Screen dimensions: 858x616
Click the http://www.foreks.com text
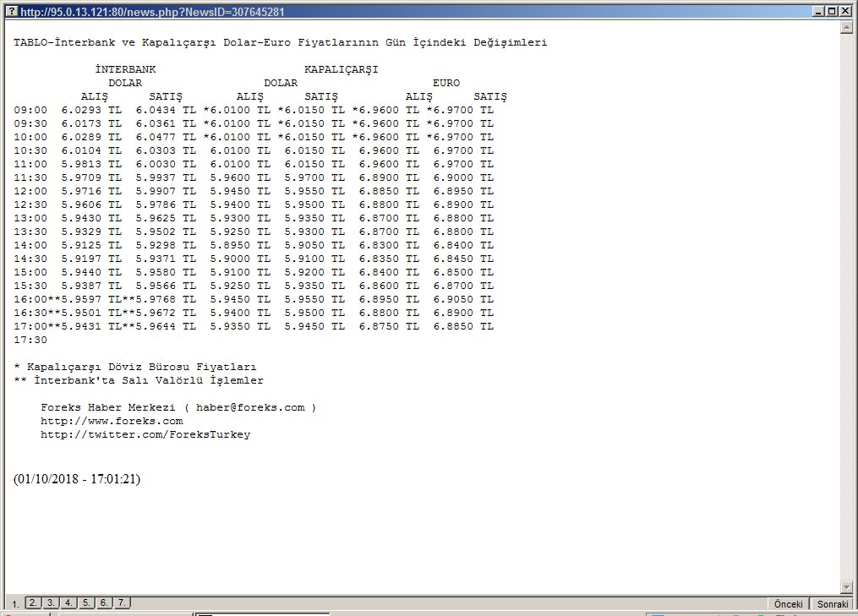click(112, 422)
